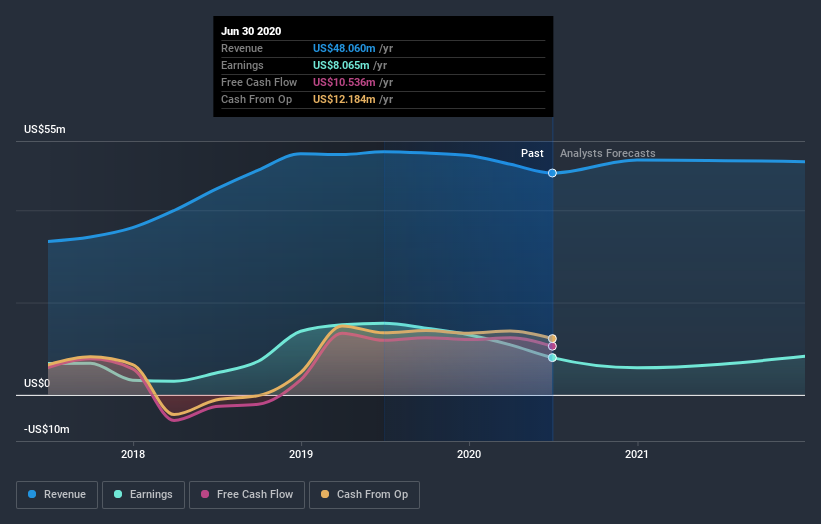821x524 pixels.
Task: Click the blue Revenue data point marker
Action: (552, 173)
